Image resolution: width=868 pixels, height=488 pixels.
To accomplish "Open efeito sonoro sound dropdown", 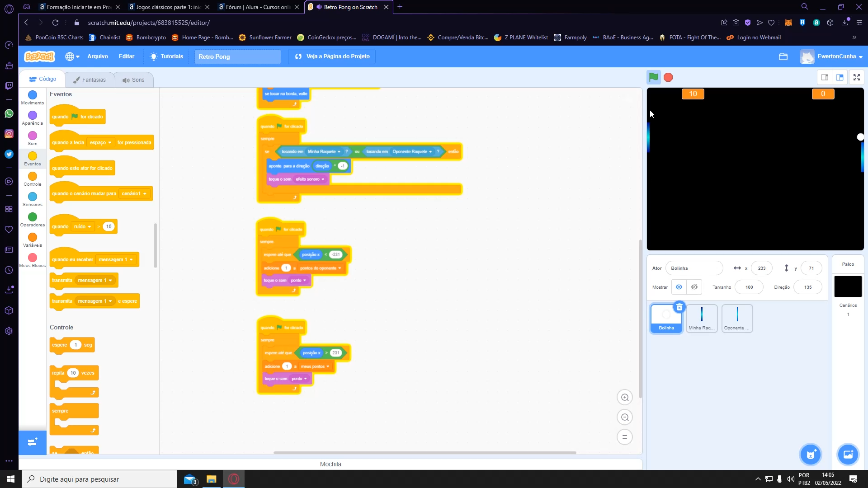I will tap(310, 179).
